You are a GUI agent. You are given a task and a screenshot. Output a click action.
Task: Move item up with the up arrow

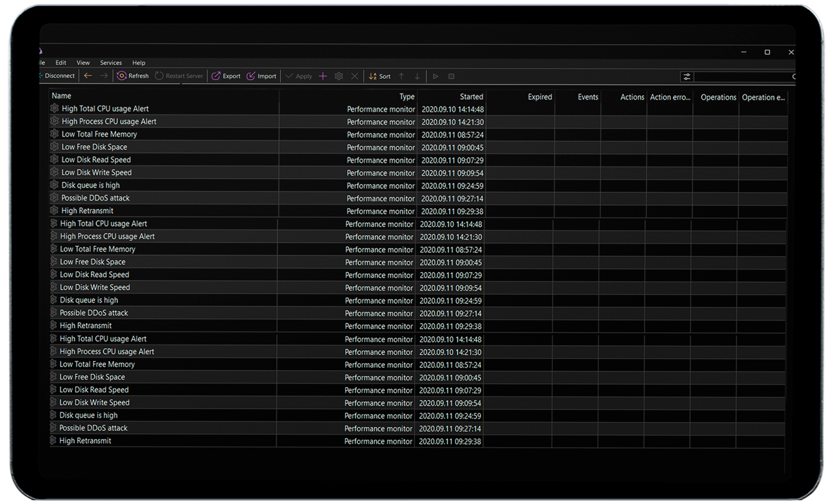tap(401, 76)
